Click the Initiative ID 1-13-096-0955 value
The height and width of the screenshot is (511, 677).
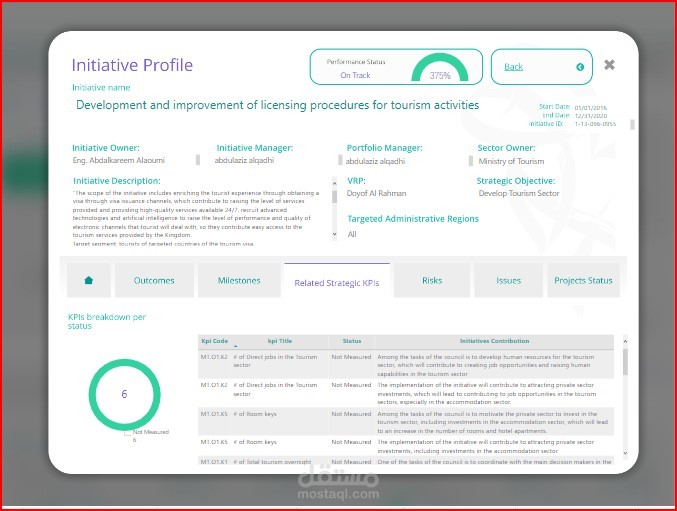tap(595, 124)
